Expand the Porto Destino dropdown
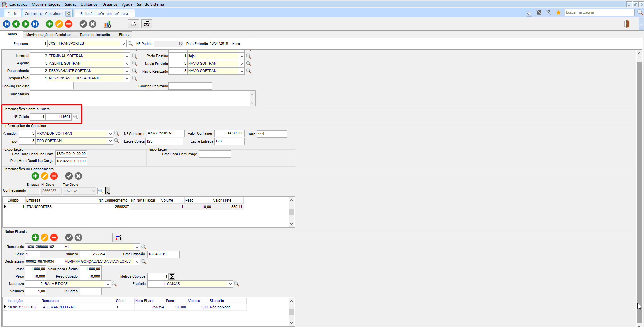The width and height of the screenshot is (644, 327). coord(242,56)
